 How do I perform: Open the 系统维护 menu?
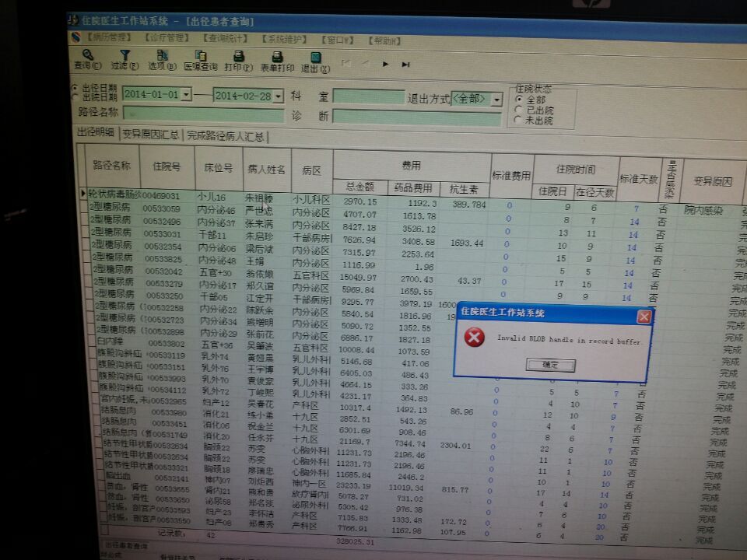(x=285, y=39)
